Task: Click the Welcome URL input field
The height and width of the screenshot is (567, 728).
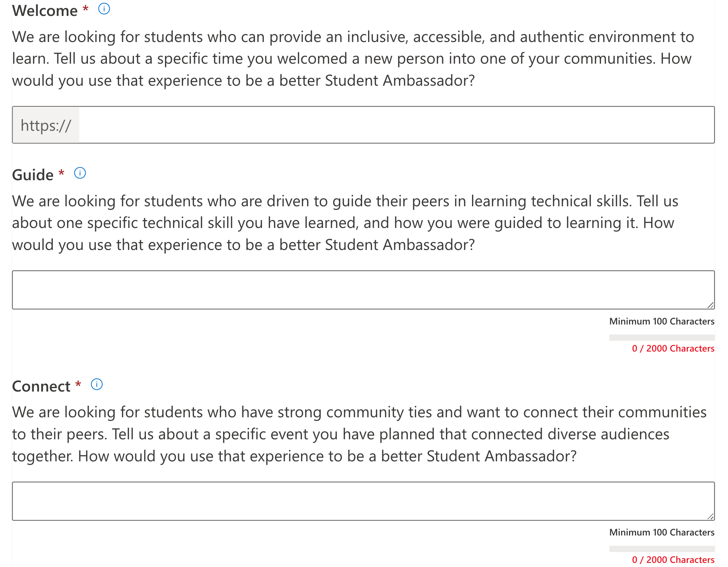Action: (x=397, y=125)
